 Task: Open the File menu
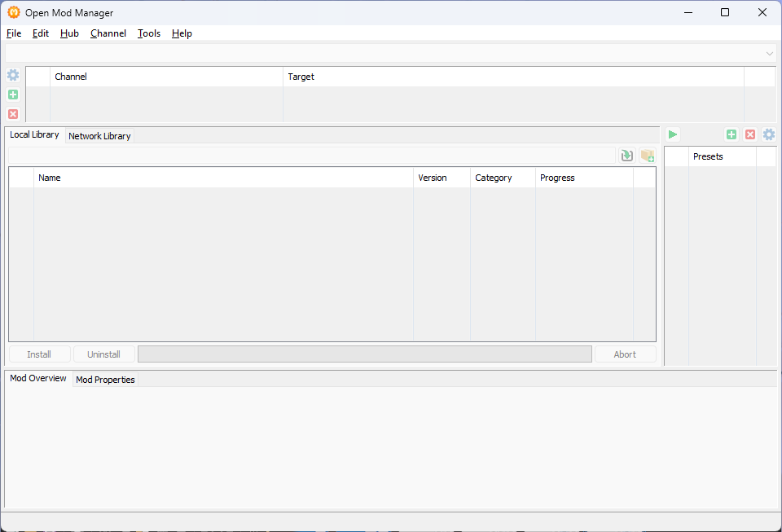(x=14, y=33)
